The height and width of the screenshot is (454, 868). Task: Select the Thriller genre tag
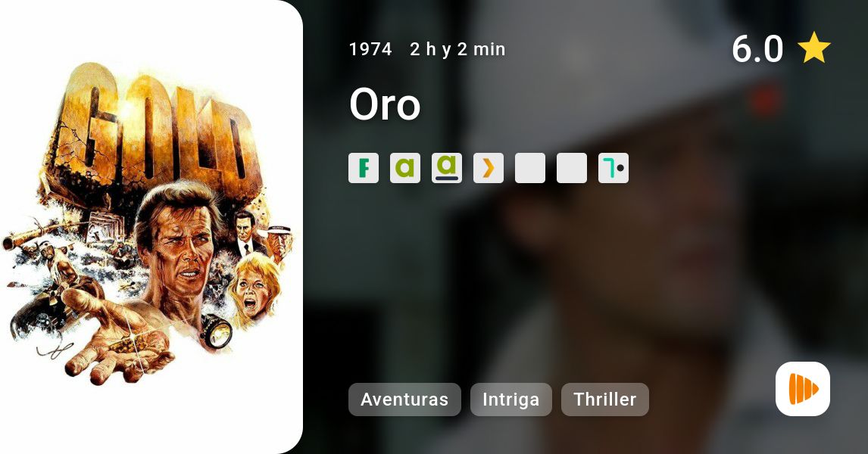click(x=605, y=400)
